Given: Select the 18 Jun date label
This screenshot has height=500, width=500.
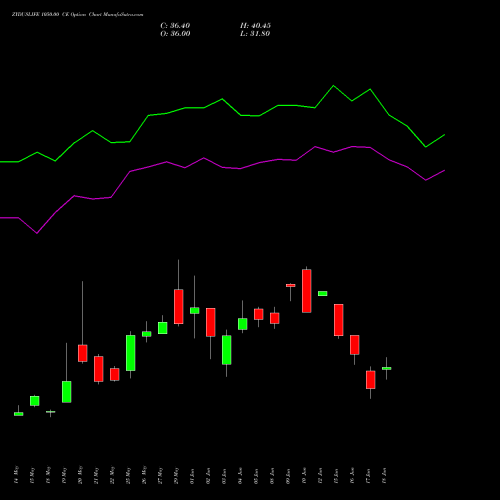Looking at the screenshot, I should pyautogui.click(x=385, y=476).
